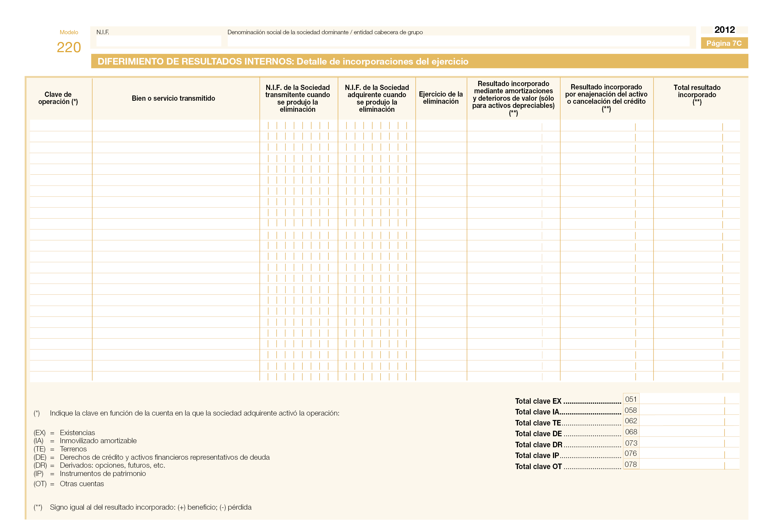Click the 'Total clave DE' label
This screenshot has height=532, width=766.
(x=538, y=433)
